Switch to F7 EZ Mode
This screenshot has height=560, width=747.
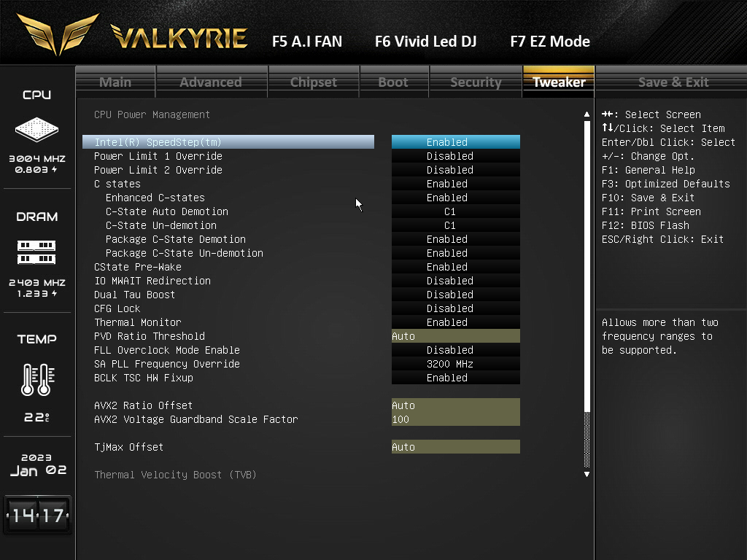(x=550, y=42)
